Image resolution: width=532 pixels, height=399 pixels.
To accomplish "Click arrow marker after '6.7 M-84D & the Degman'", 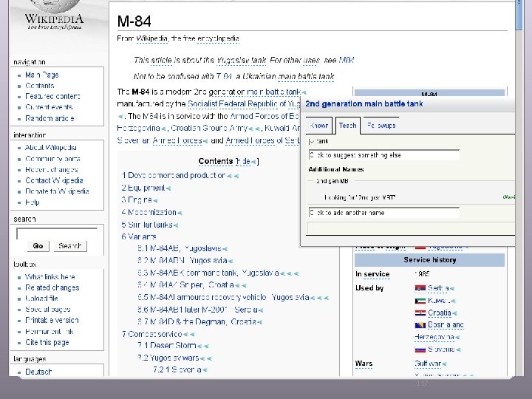I will 259,322.
